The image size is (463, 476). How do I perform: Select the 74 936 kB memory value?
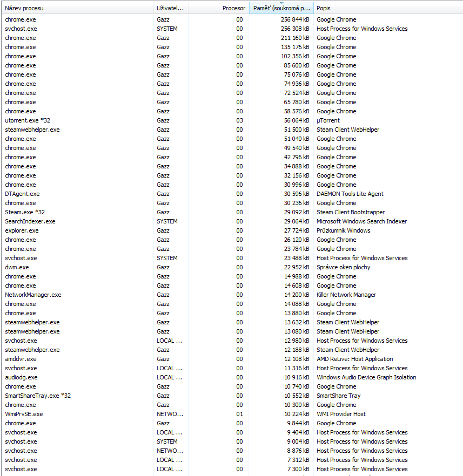[x=297, y=84]
